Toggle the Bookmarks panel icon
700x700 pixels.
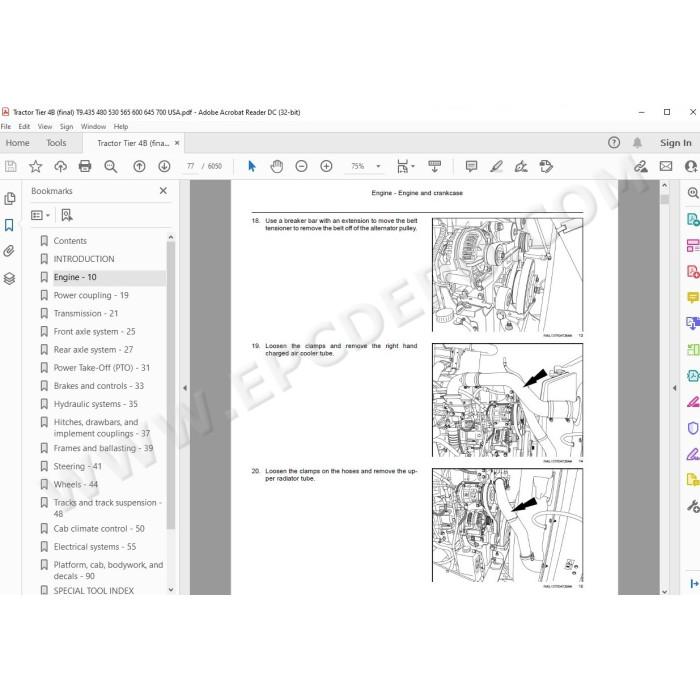[x=9, y=225]
